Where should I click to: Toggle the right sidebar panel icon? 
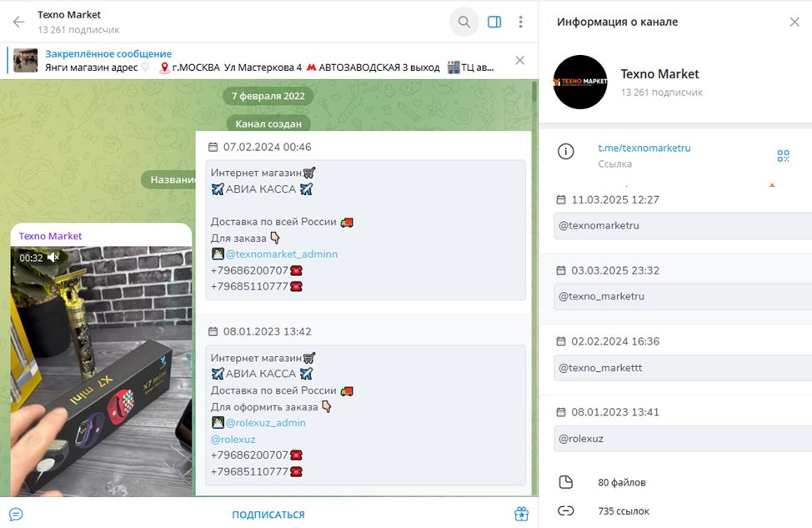pyautogui.click(x=494, y=22)
